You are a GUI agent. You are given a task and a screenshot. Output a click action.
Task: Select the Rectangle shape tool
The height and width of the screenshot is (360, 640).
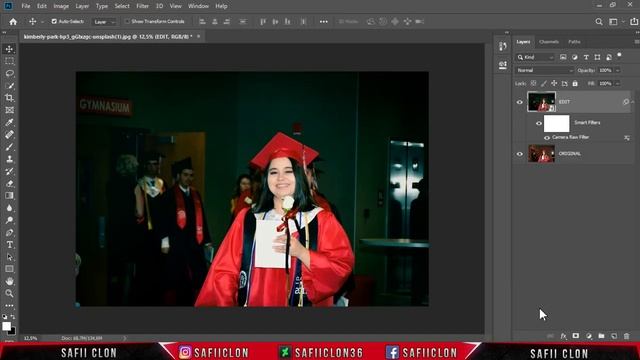coord(9,269)
